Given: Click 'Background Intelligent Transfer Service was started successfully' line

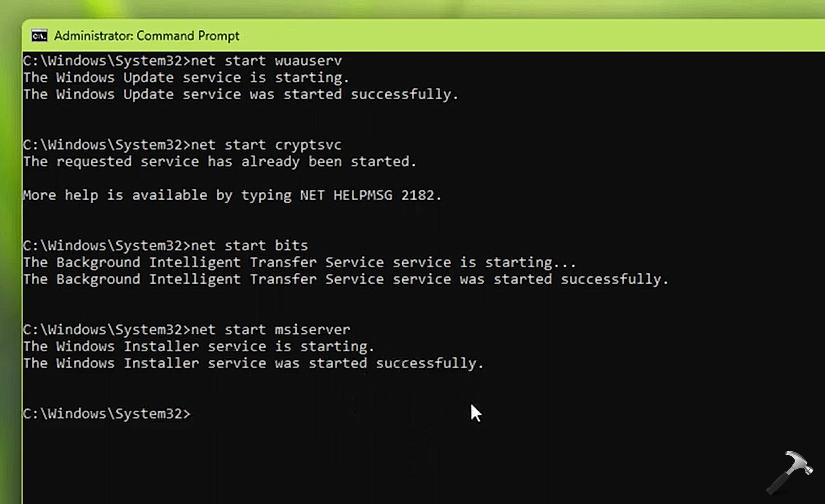Looking at the screenshot, I should coord(346,279).
